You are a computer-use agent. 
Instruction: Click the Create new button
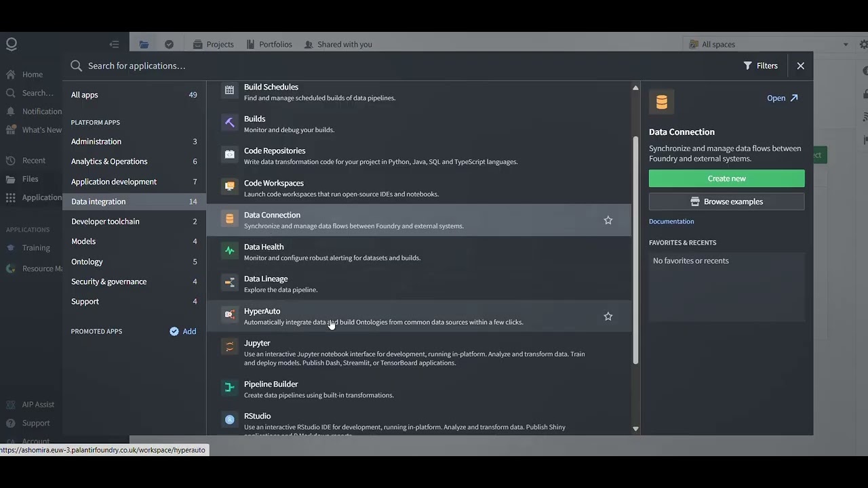click(x=727, y=178)
